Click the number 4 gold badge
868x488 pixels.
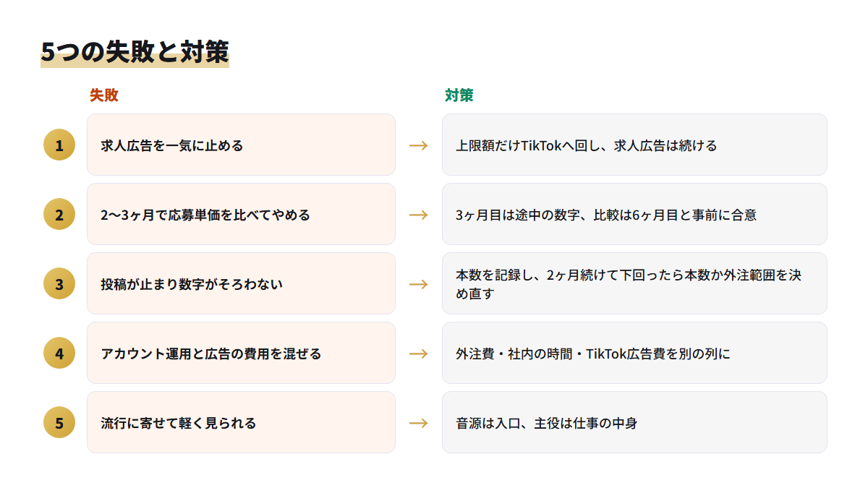(x=59, y=353)
